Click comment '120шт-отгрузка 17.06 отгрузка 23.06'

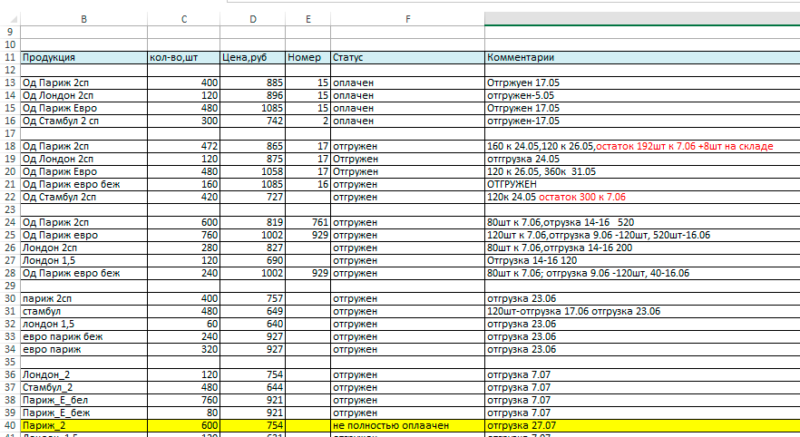[642, 312]
